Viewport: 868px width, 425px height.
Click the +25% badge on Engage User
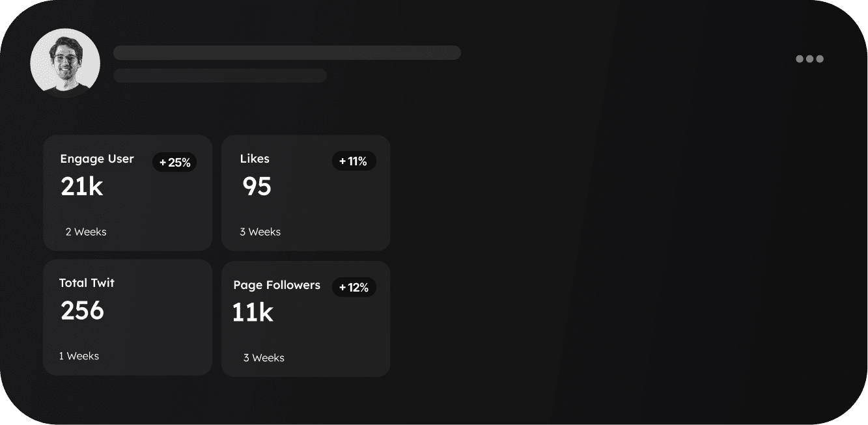[x=175, y=162]
